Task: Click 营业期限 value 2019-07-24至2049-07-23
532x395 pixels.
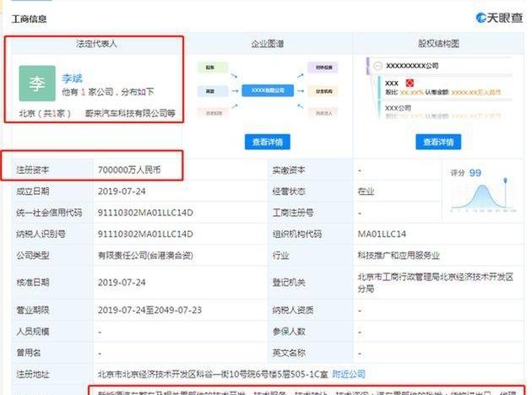Action: click(x=149, y=311)
